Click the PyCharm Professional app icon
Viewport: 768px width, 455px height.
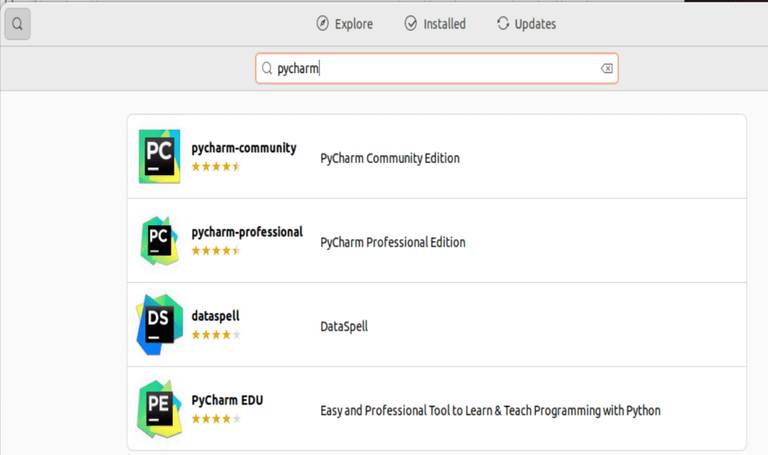coord(159,240)
